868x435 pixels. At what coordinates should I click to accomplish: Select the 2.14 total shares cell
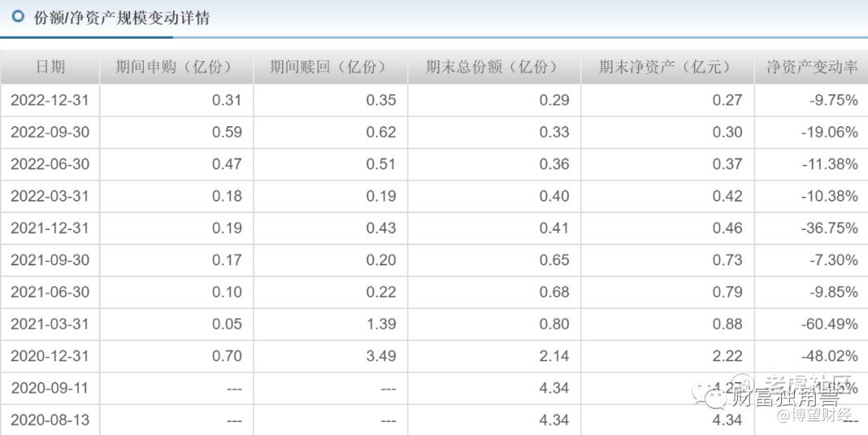coord(554,356)
